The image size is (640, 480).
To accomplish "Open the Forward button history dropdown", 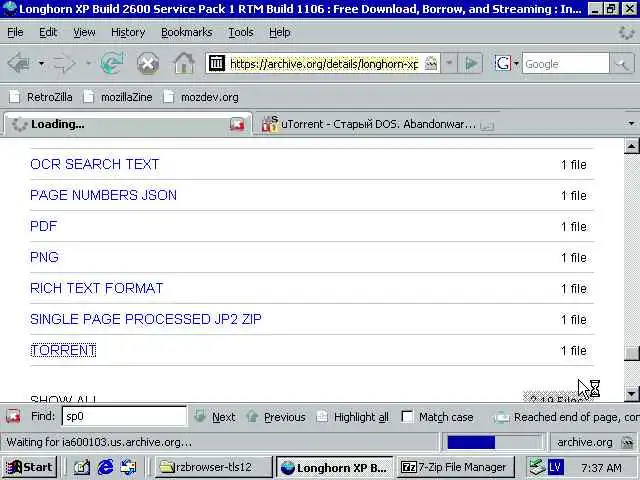I will [x=88, y=64].
